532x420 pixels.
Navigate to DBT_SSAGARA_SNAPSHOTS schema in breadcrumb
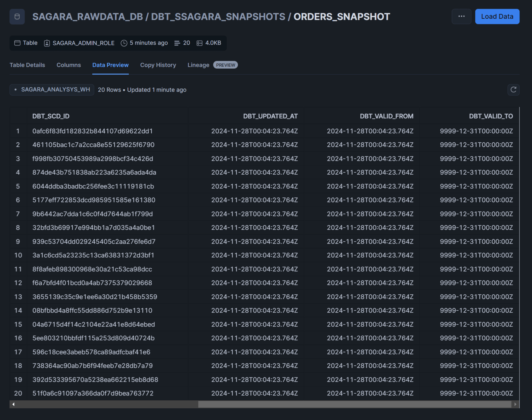[x=218, y=17]
